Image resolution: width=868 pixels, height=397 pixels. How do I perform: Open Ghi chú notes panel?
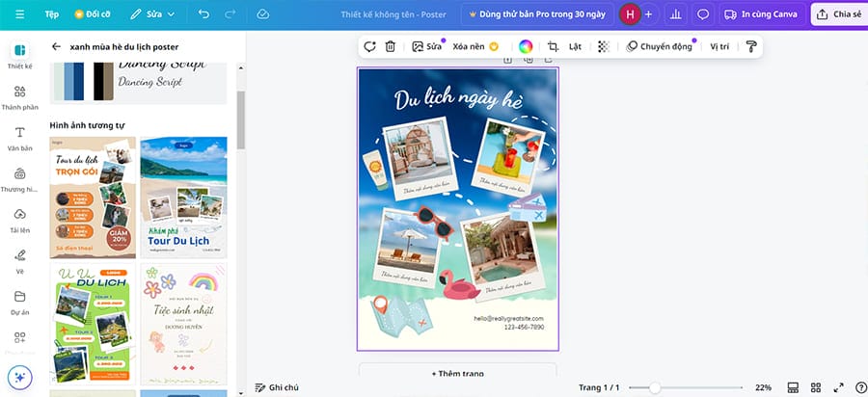277,387
